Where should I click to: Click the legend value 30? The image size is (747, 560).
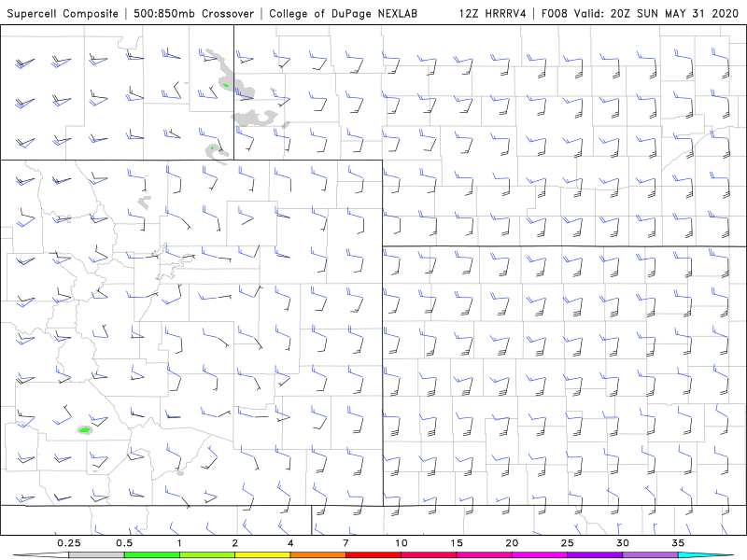click(x=623, y=543)
